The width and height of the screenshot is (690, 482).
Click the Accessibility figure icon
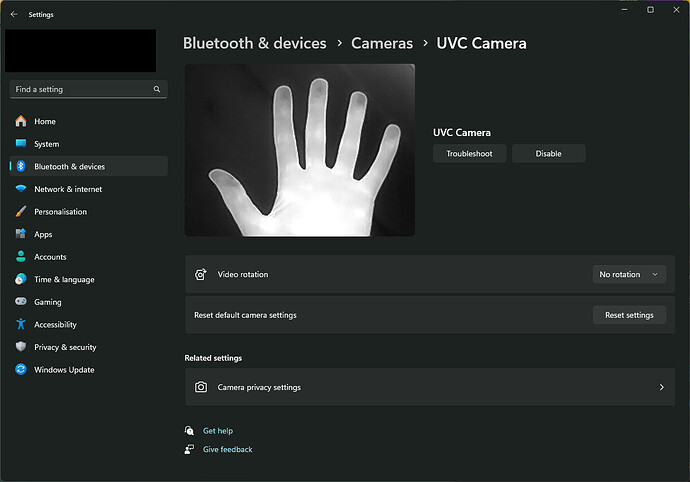pyautogui.click(x=21, y=324)
